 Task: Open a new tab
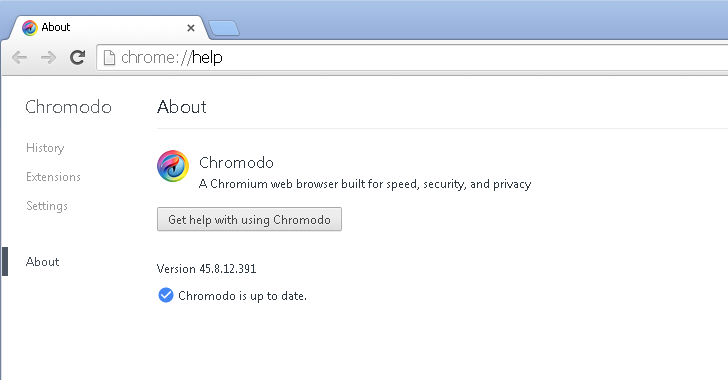click(x=224, y=28)
